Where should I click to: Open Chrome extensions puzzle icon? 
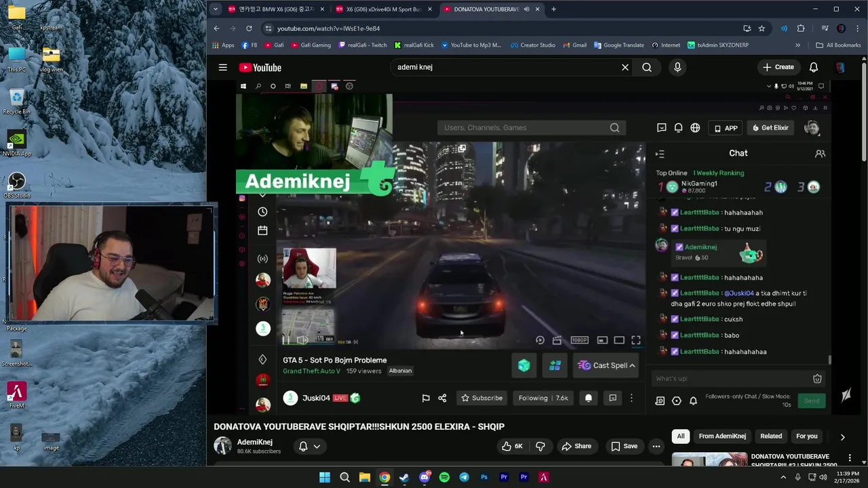click(x=801, y=28)
